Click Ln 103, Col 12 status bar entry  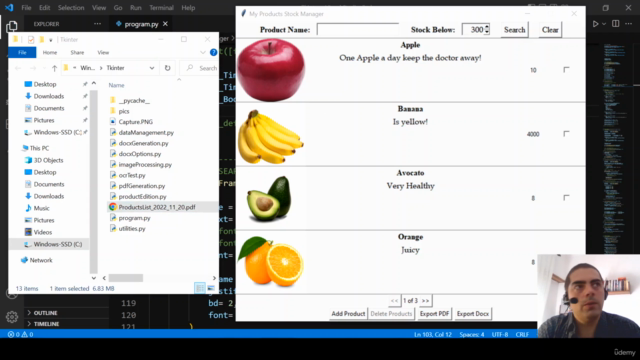coord(433,334)
